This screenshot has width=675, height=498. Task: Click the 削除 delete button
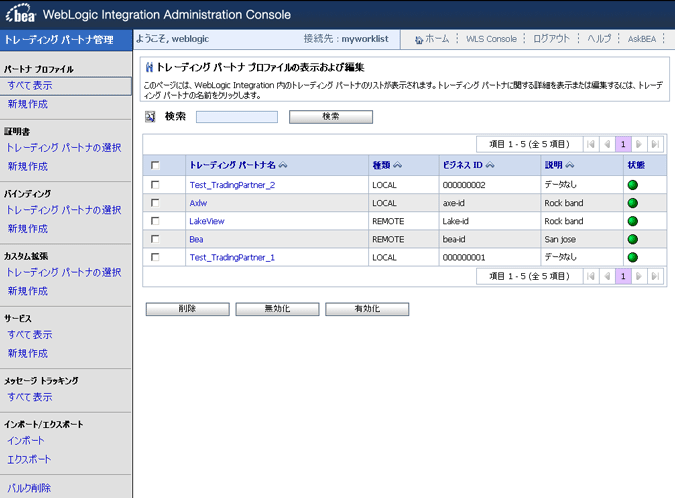point(187,309)
